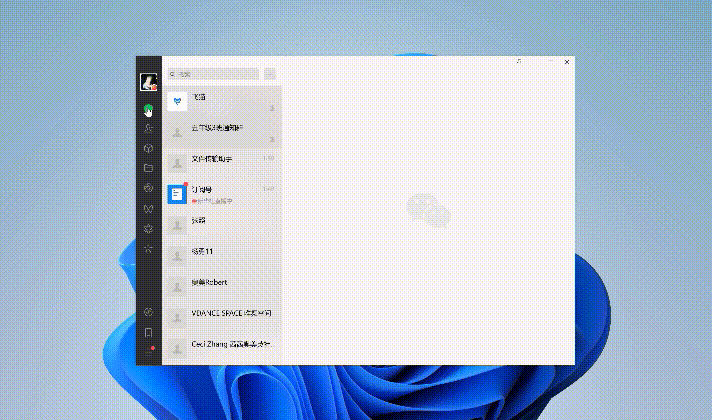
Task: Click the mute icon on second chat row
Action: pyautogui.click(x=272, y=139)
